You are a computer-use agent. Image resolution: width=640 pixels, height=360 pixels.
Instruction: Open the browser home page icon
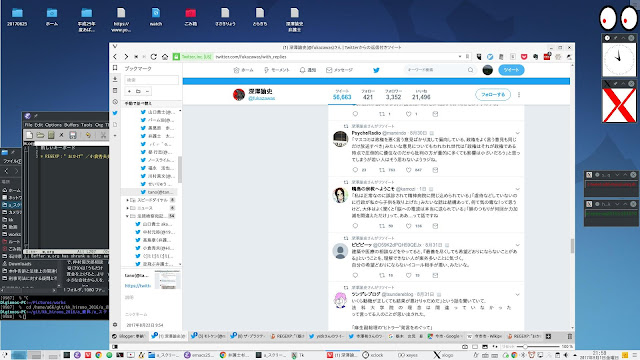[165, 57]
